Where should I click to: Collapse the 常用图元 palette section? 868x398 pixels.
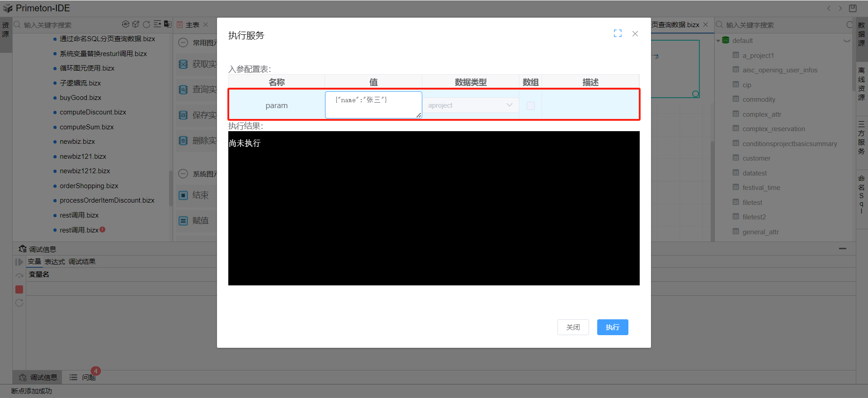pyautogui.click(x=183, y=43)
